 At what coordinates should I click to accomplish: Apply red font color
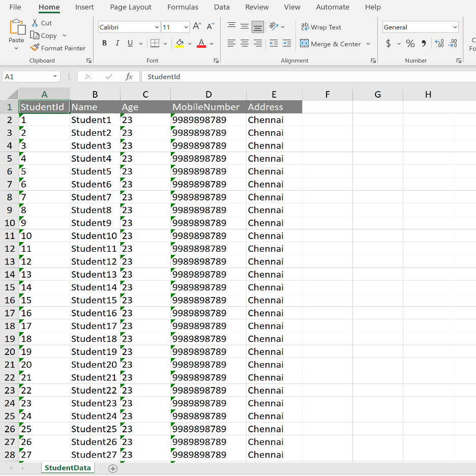click(201, 43)
